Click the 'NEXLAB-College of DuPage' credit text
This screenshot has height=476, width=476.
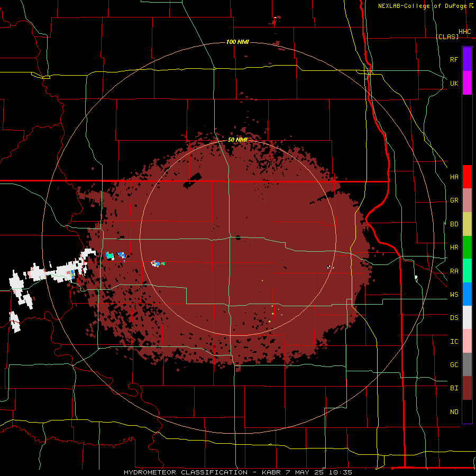(423, 6)
